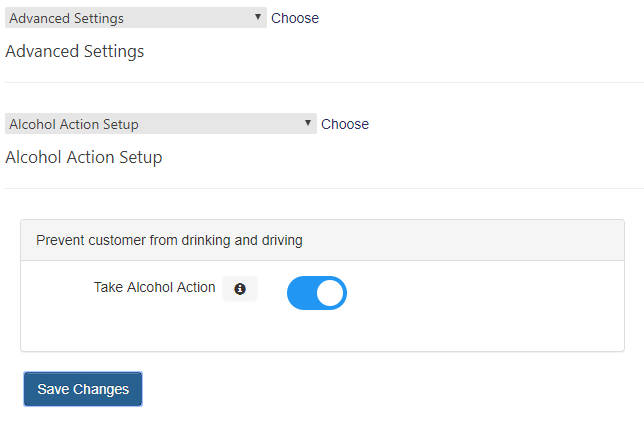644x425 pixels.
Task: Click Choose next to the Advanced Settings dropdown
Action: pyautogui.click(x=295, y=18)
